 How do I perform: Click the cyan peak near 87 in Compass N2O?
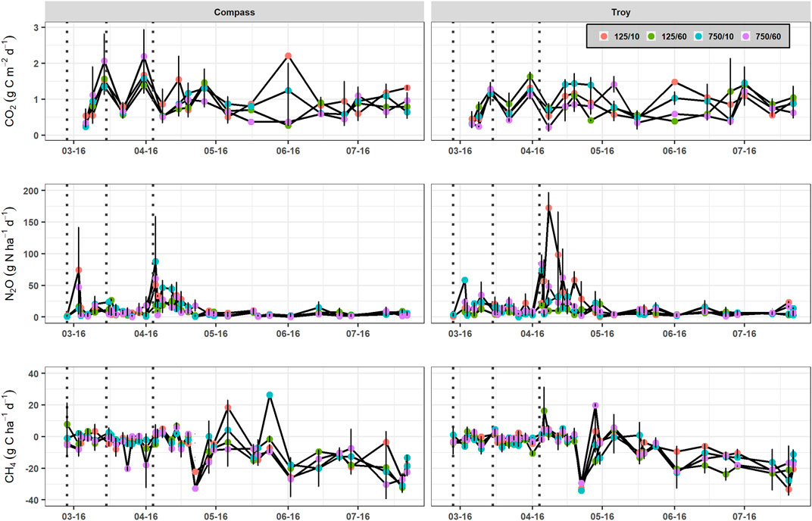(x=155, y=261)
